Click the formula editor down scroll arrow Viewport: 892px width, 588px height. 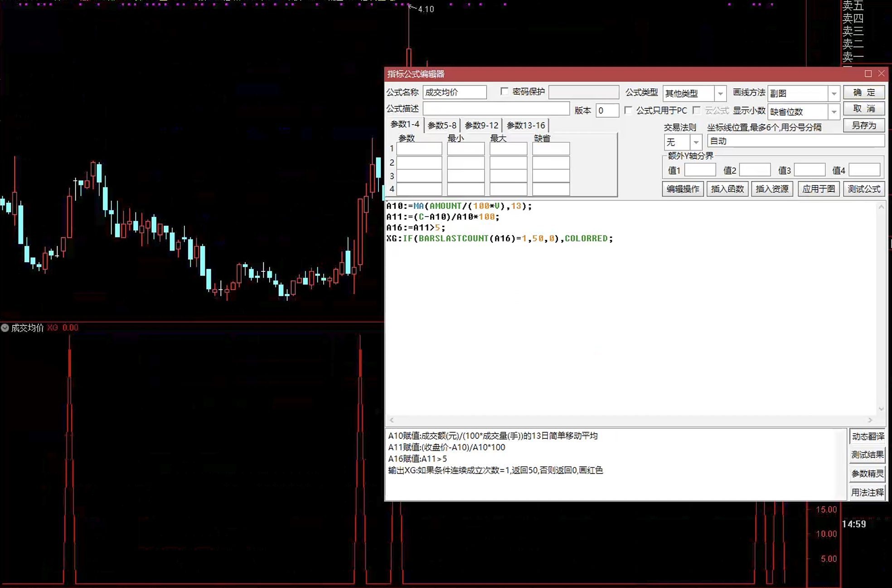pyautogui.click(x=881, y=409)
